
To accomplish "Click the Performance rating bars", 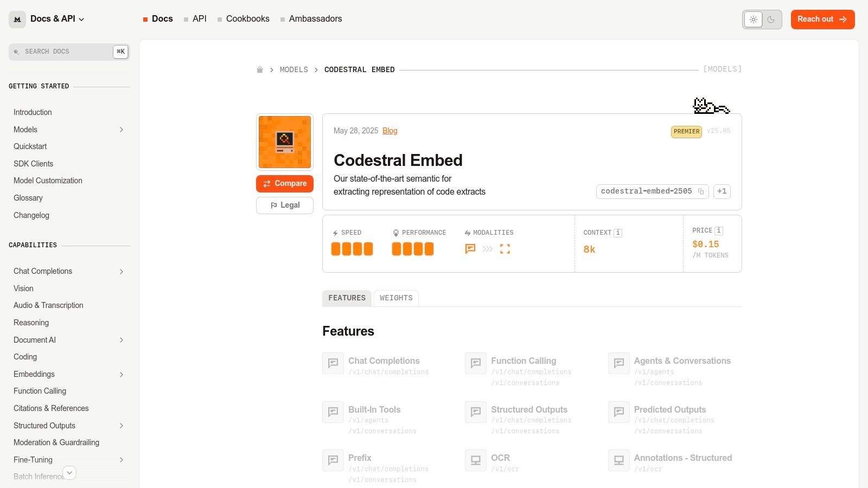I will tap(413, 249).
